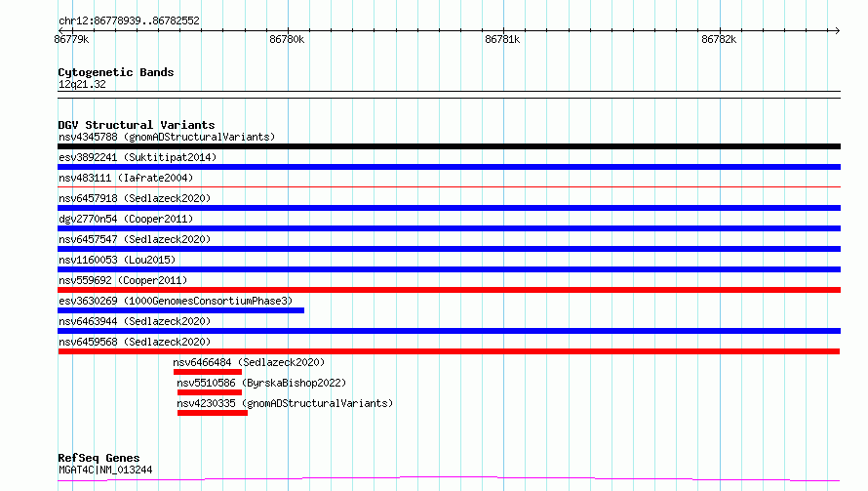This screenshot has width=868, height=491.
Task: Click the MGAT4C|NM_013244 gene label
Action: (105, 470)
